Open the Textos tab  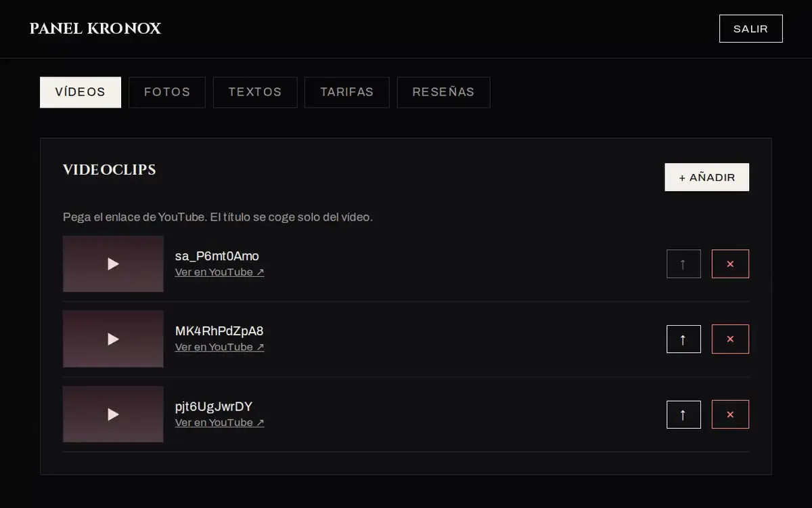pyautogui.click(x=255, y=92)
